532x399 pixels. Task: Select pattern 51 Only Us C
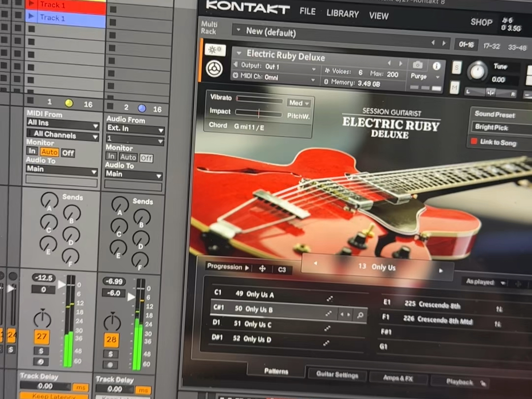288,325
